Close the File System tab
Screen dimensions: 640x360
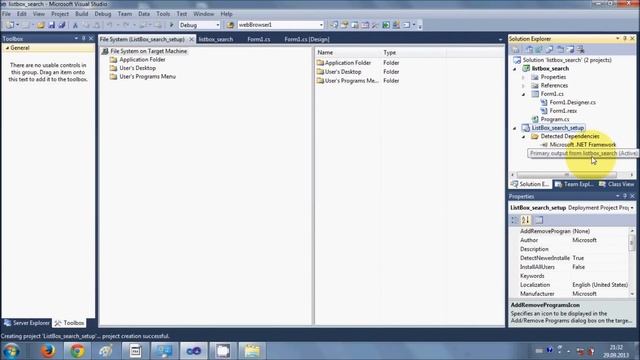coord(191,39)
